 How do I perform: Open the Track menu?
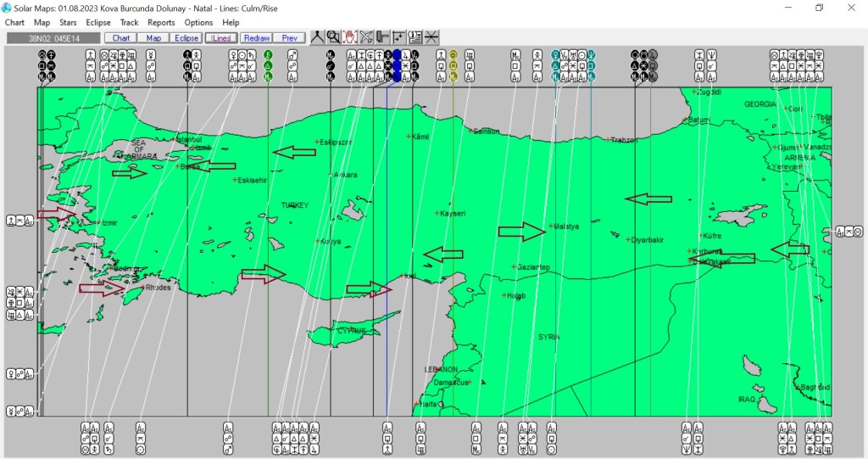[x=129, y=22]
